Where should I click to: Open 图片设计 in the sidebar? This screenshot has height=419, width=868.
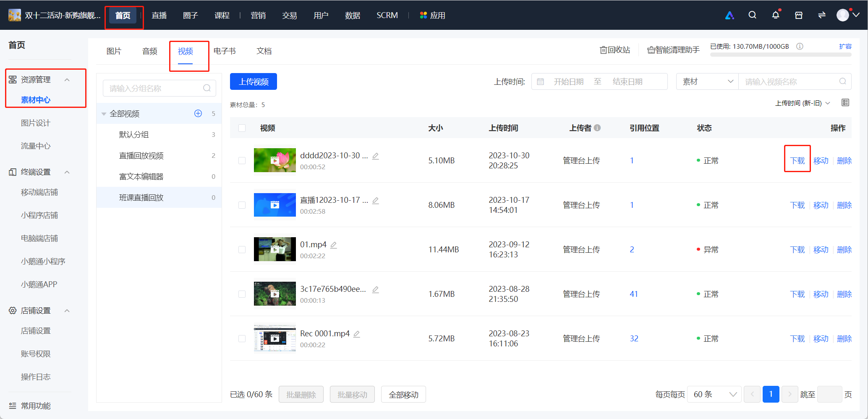pos(36,123)
